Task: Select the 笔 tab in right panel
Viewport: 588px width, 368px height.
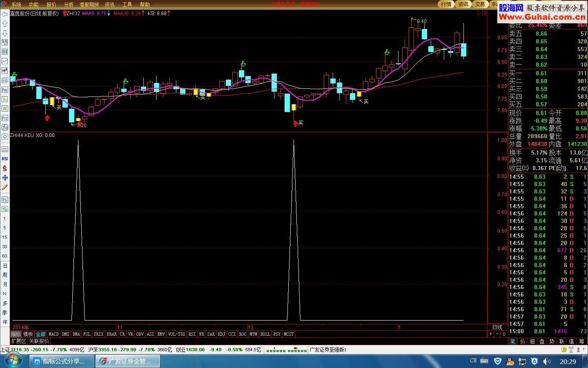Action: pyautogui.click(x=513, y=341)
